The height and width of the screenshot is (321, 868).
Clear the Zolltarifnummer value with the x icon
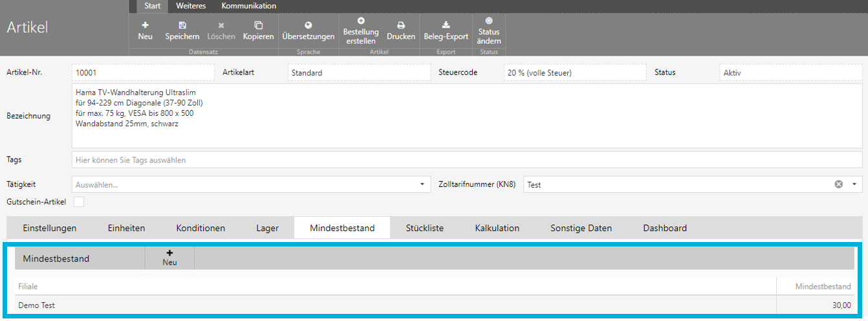pyautogui.click(x=839, y=184)
